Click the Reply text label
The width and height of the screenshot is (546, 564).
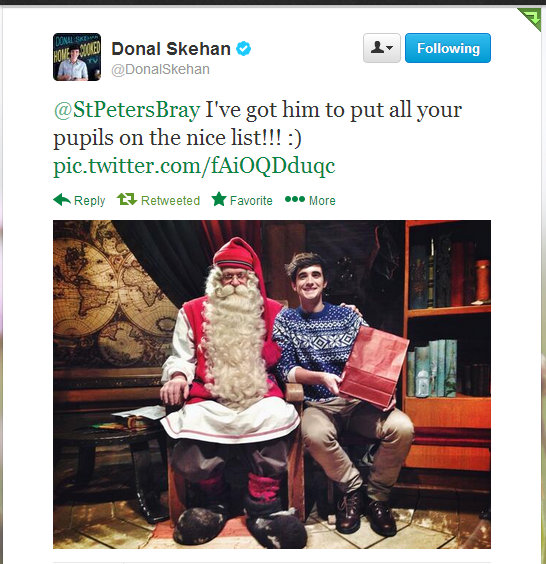click(90, 200)
